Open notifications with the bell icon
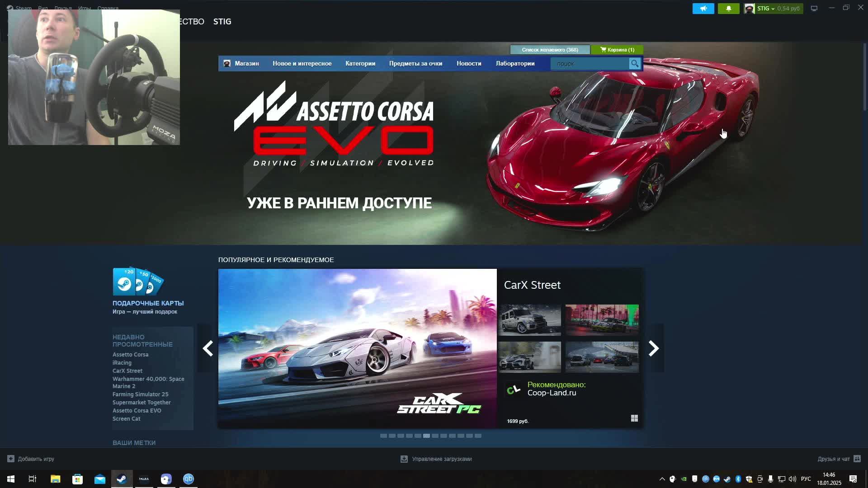The height and width of the screenshot is (488, 868). [x=728, y=8]
